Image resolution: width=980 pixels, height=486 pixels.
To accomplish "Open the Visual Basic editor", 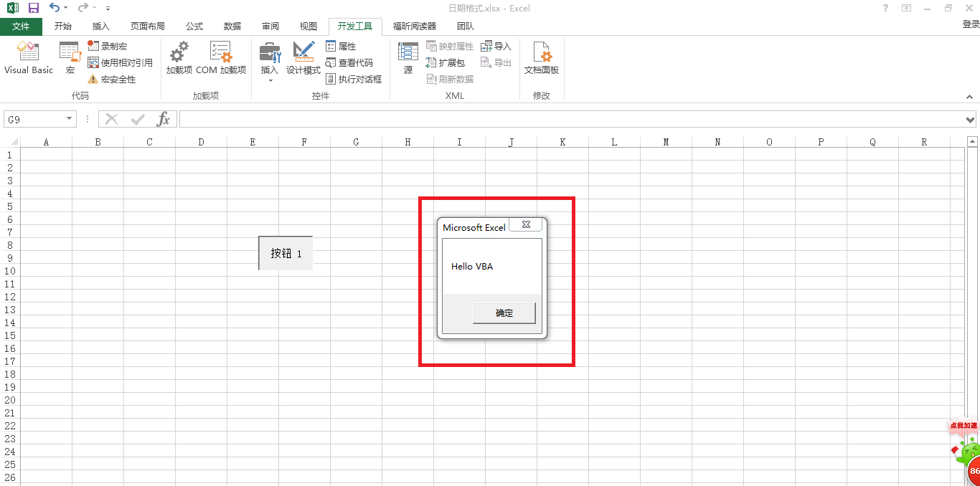I will click(x=29, y=58).
